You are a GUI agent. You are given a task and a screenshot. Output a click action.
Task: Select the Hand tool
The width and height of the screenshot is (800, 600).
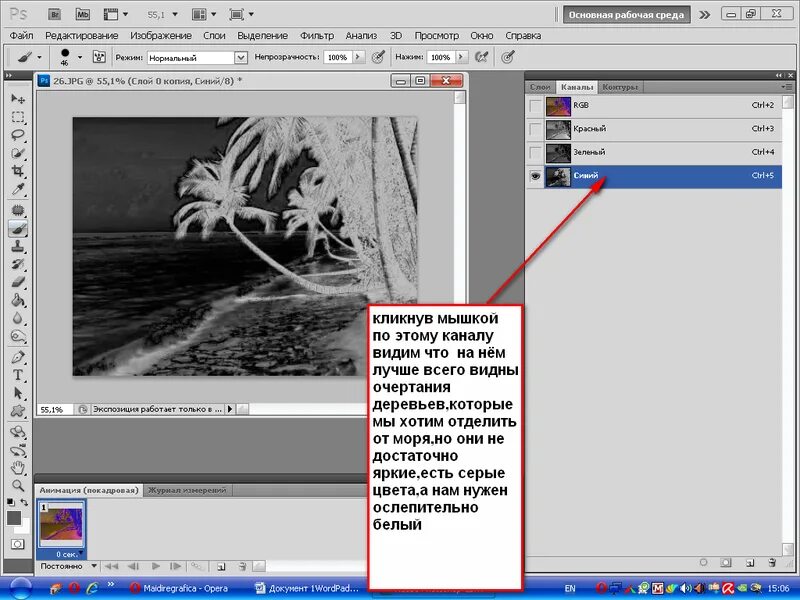18,467
